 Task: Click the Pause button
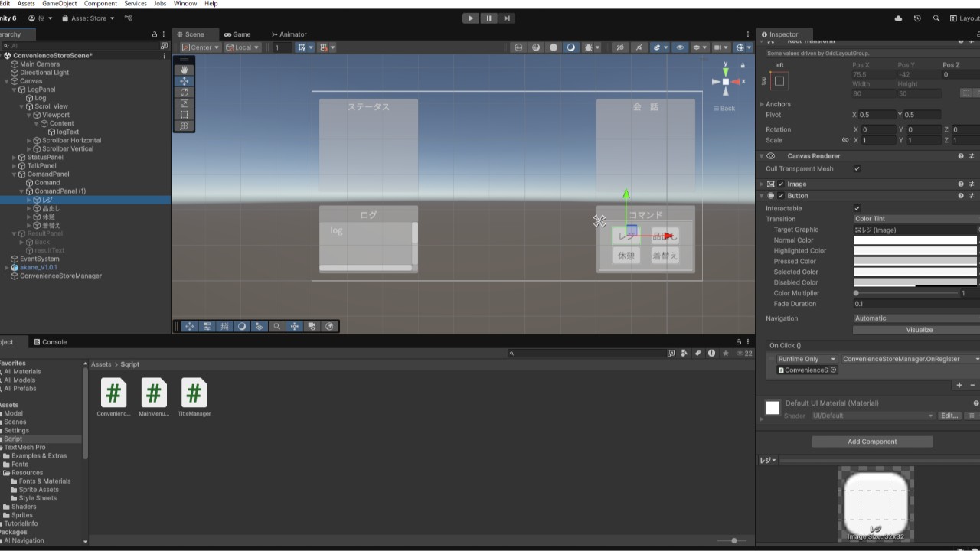click(x=488, y=18)
